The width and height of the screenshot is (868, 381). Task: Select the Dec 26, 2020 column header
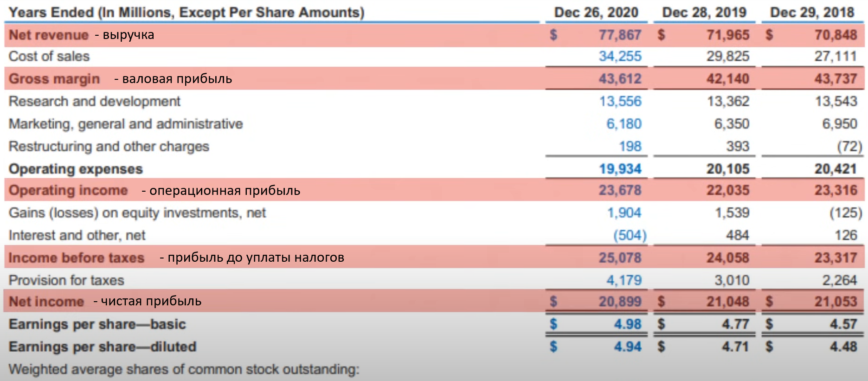(x=596, y=12)
